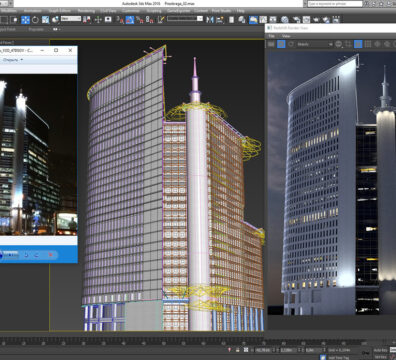Toggle the Scene Explorer icon
The image size is (396, 360).
click(231, 20)
